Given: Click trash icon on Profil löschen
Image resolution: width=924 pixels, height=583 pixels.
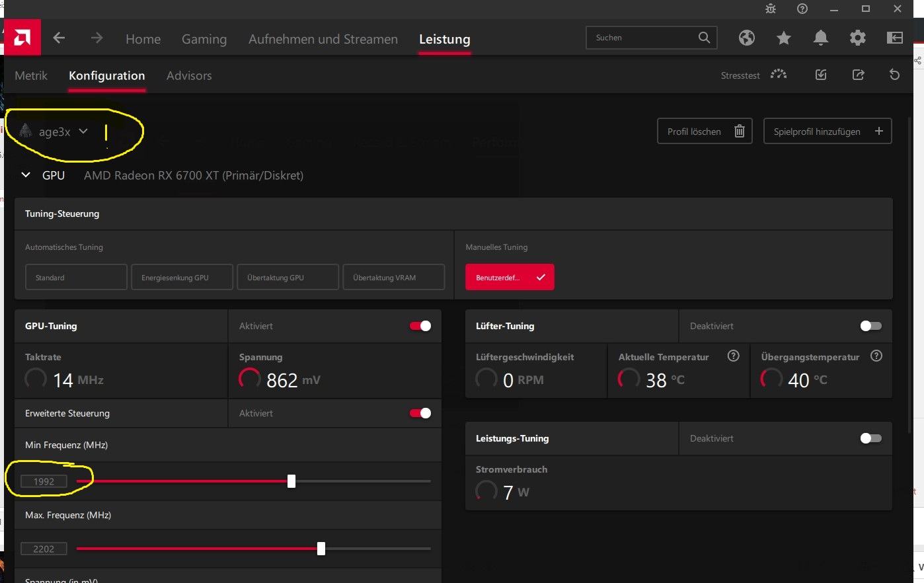Looking at the screenshot, I should coord(740,131).
